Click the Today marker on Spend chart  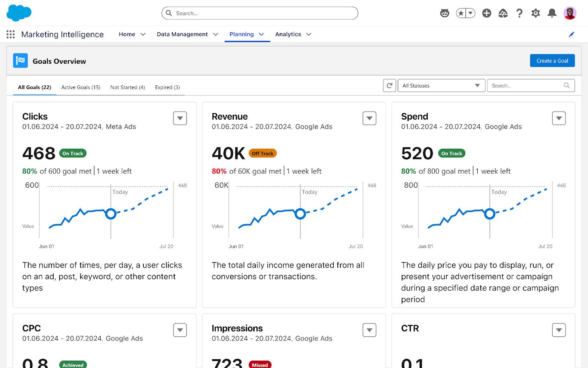[490, 213]
